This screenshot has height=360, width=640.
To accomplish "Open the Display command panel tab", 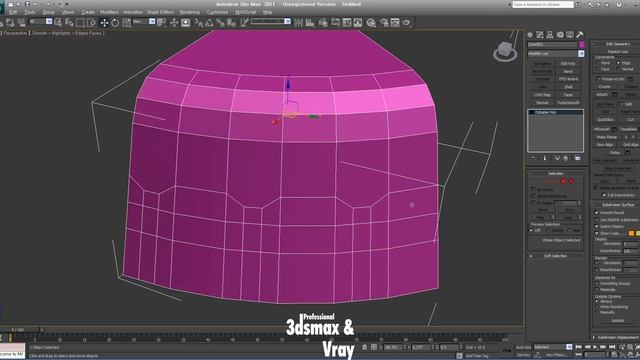I will tap(570, 35).
